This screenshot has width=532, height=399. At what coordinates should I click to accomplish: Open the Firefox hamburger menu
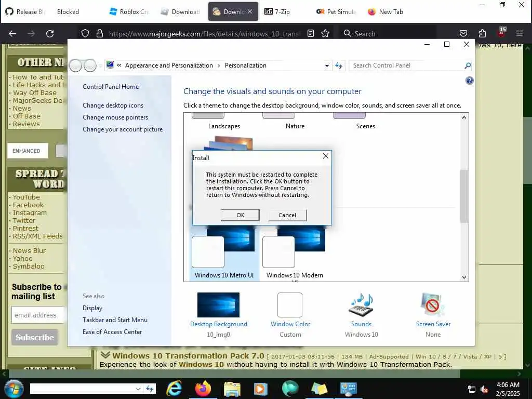pos(520,33)
